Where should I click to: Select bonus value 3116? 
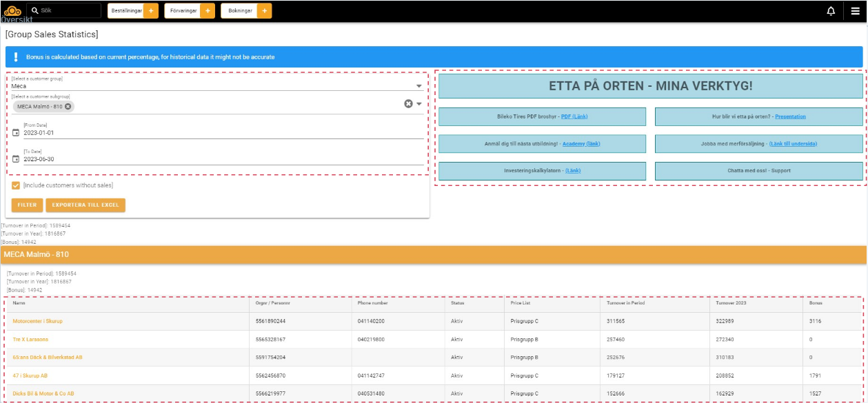tap(816, 321)
